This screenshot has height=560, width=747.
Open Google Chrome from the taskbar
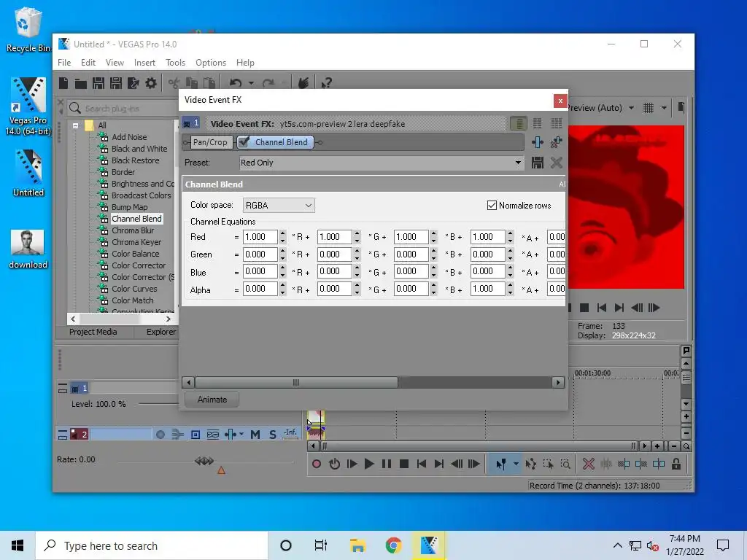point(393,545)
